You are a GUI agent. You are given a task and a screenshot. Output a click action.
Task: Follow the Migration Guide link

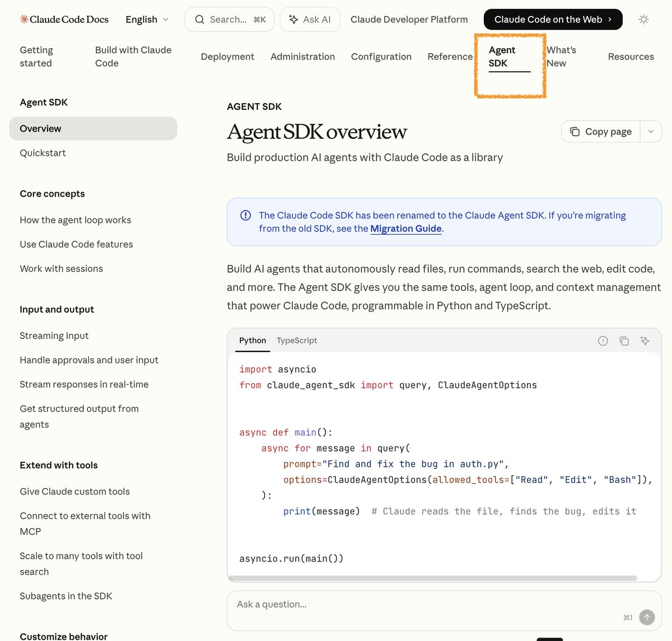pyautogui.click(x=406, y=229)
